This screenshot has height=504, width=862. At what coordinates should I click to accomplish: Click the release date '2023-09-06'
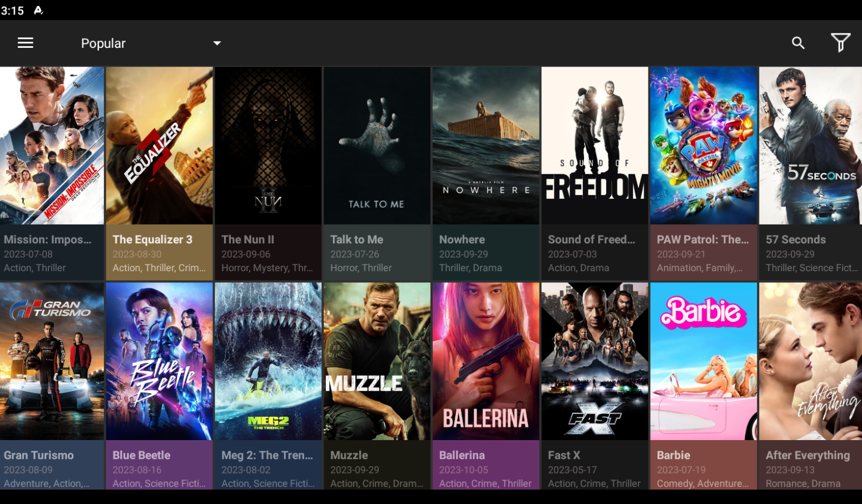tap(246, 254)
